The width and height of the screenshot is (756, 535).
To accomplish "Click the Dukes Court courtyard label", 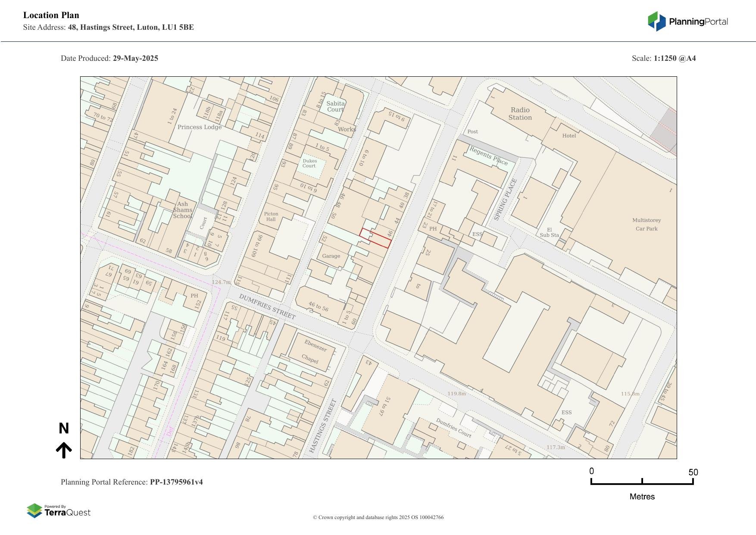I will (x=309, y=163).
